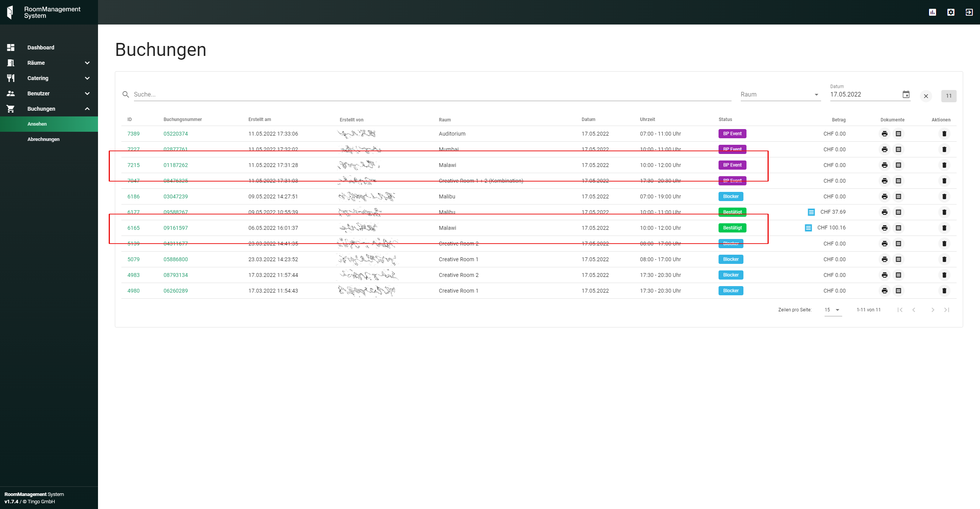Change rows per page dropdown
Screen dimensions: 980x509
click(833, 310)
